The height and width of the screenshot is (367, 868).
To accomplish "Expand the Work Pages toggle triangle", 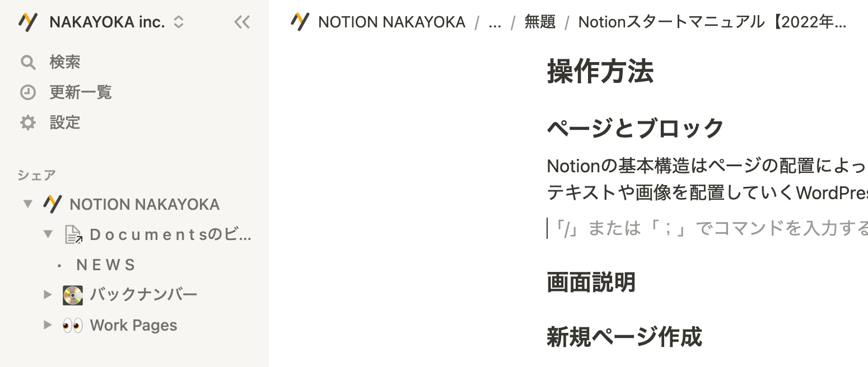I will click(x=48, y=325).
